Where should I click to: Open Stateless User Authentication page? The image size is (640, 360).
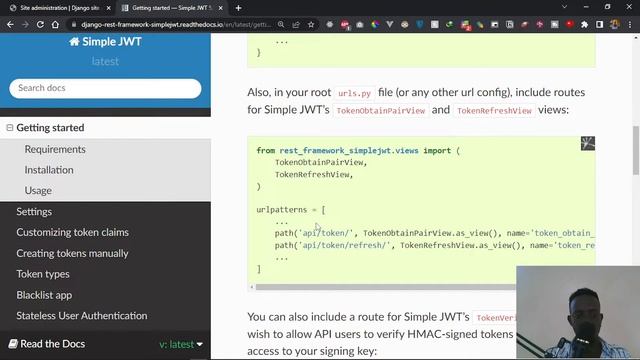82,316
